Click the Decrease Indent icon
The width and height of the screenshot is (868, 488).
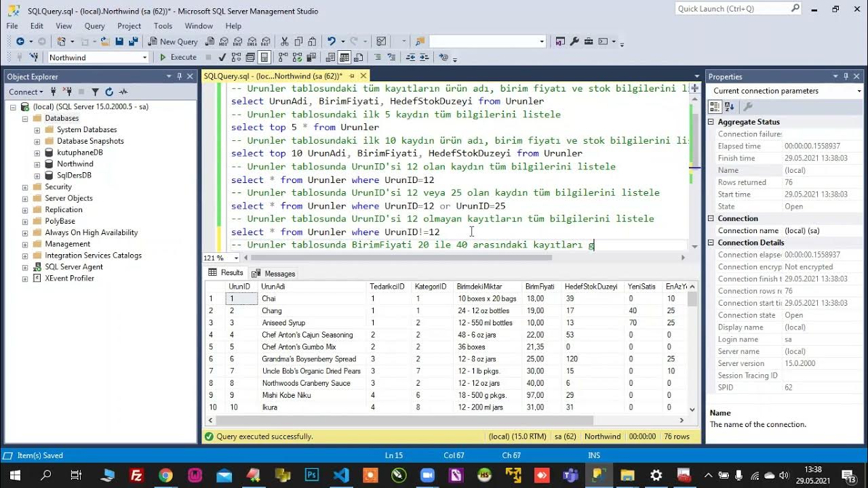coord(410,58)
